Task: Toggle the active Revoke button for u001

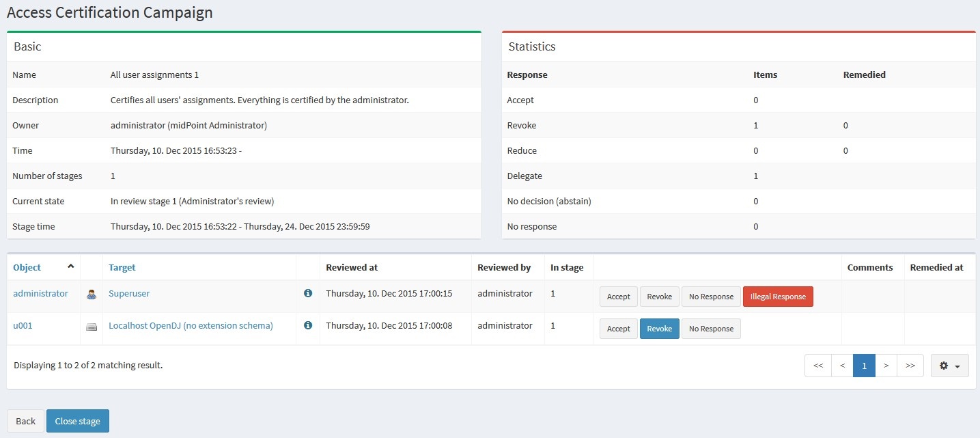Action: 659,329
